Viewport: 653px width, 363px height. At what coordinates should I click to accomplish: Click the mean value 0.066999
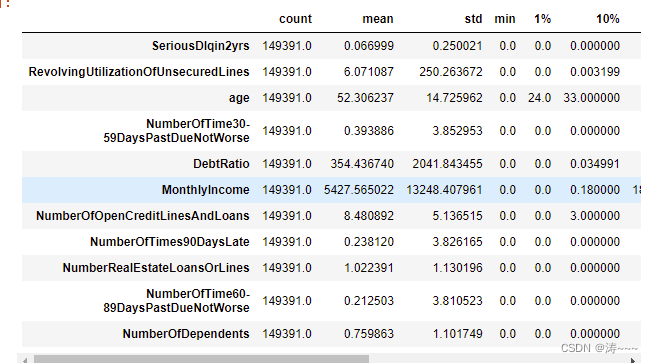[369, 46]
